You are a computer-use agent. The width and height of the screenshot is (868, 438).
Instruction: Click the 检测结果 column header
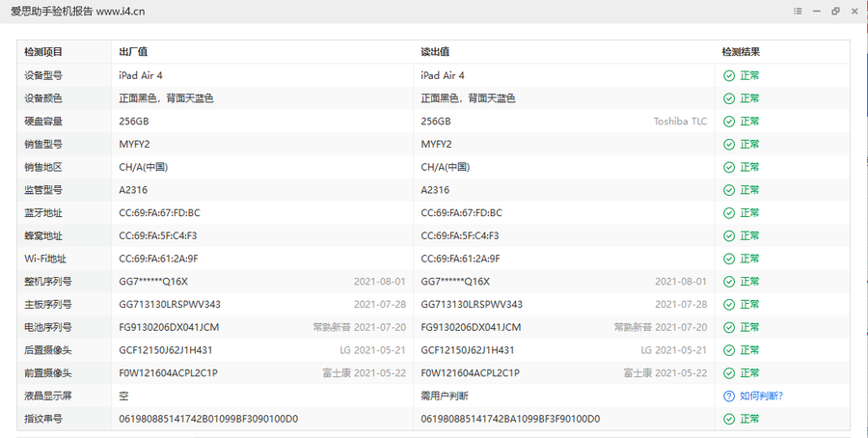[x=741, y=52]
